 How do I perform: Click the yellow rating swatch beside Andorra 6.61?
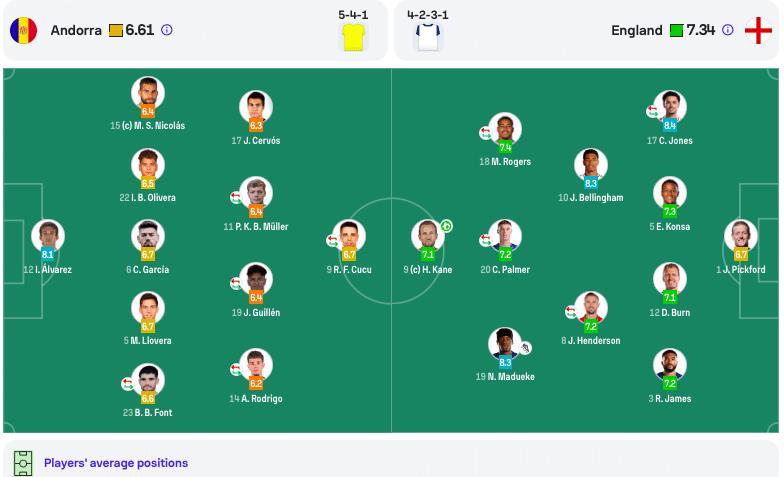[116, 30]
